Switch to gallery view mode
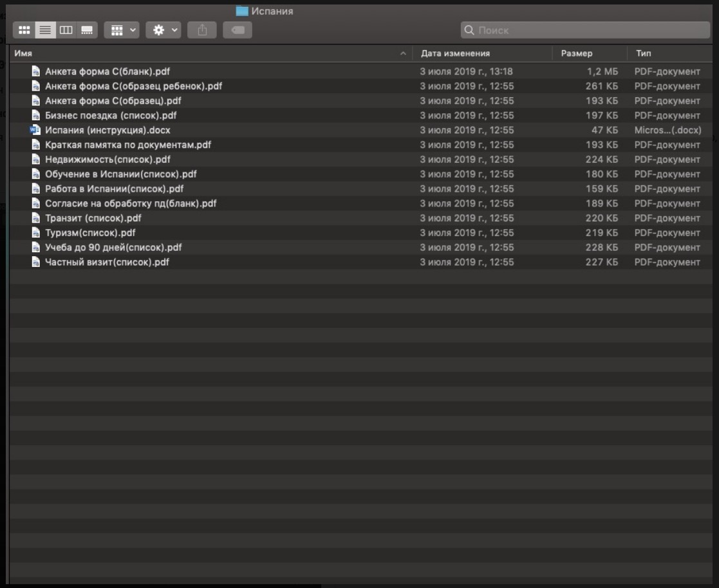This screenshot has height=588, width=719. point(87,30)
